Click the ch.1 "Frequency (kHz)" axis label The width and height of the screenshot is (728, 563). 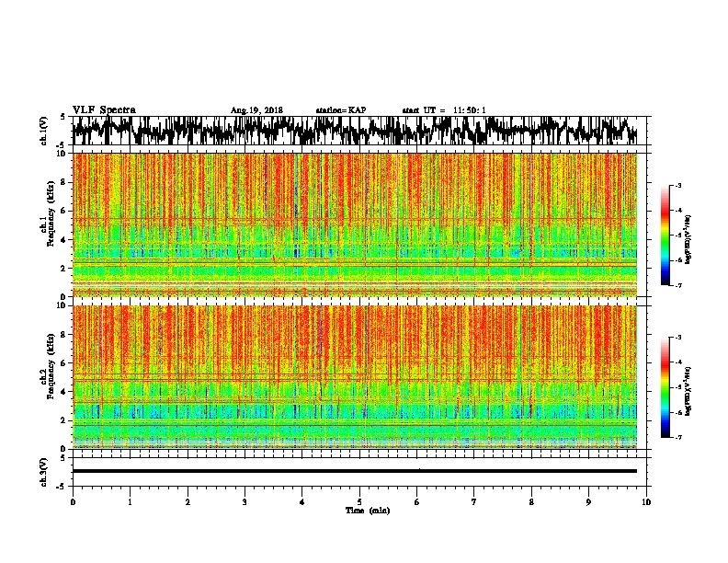click(x=51, y=214)
